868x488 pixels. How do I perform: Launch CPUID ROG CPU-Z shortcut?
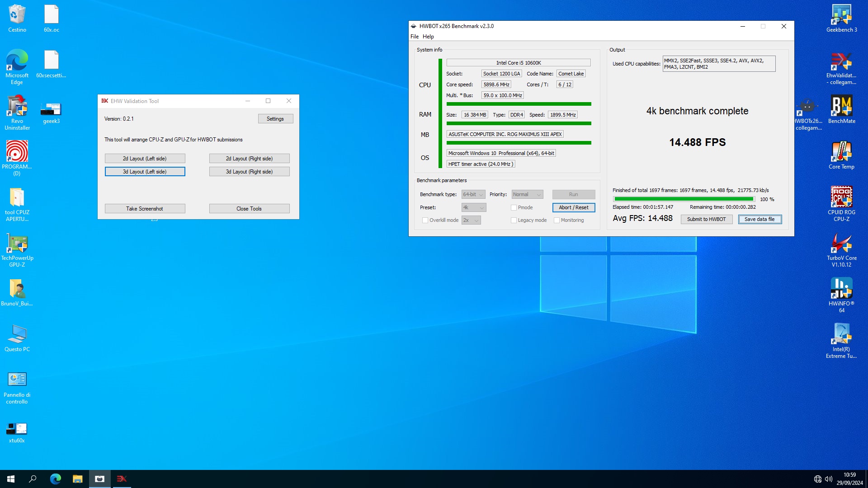pyautogui.click(x=842, y=204)
